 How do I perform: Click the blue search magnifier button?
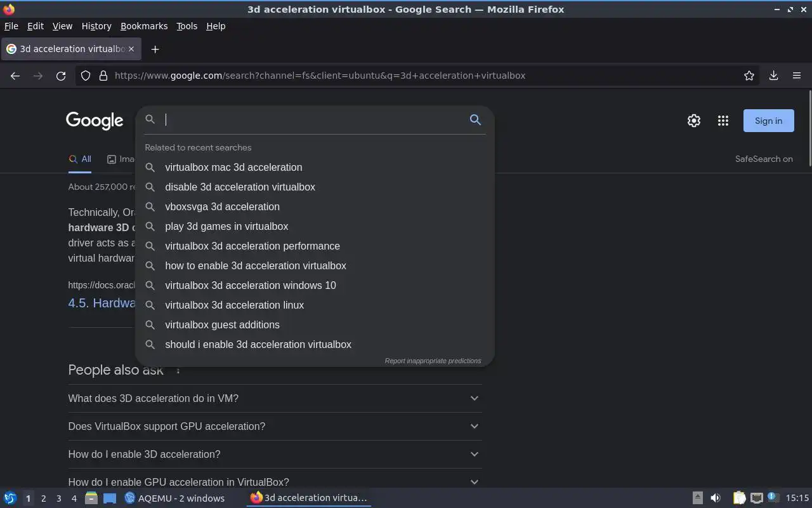pos(475,119)
